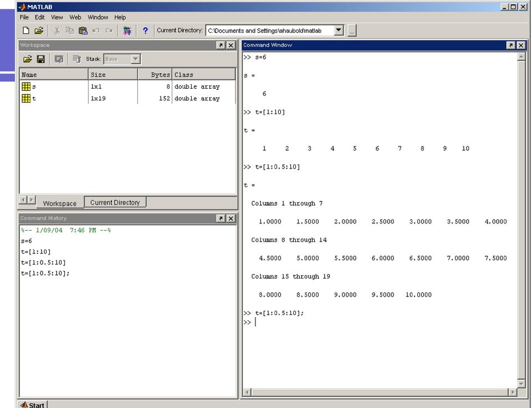Close the Workspace panel
Image resolution: width=532 pixels, height=408 pixels.
[231, 45]
